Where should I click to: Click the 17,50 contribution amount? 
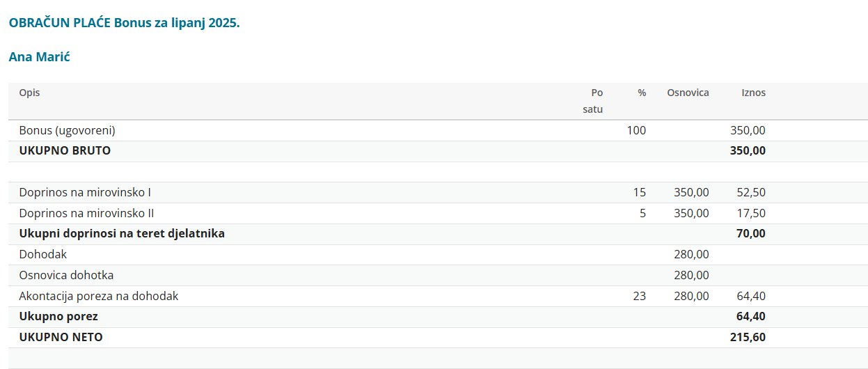point(751,213)
